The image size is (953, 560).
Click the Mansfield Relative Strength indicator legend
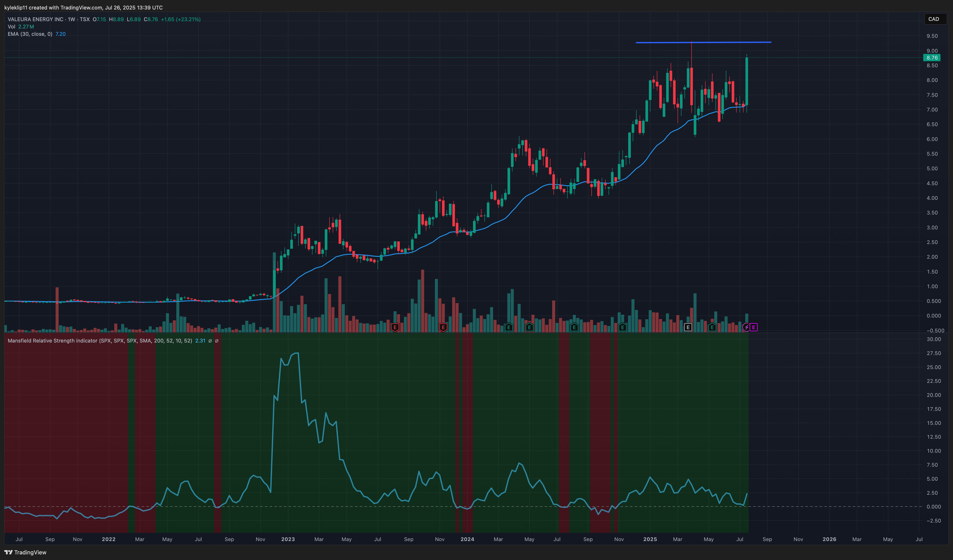point(100,341)
